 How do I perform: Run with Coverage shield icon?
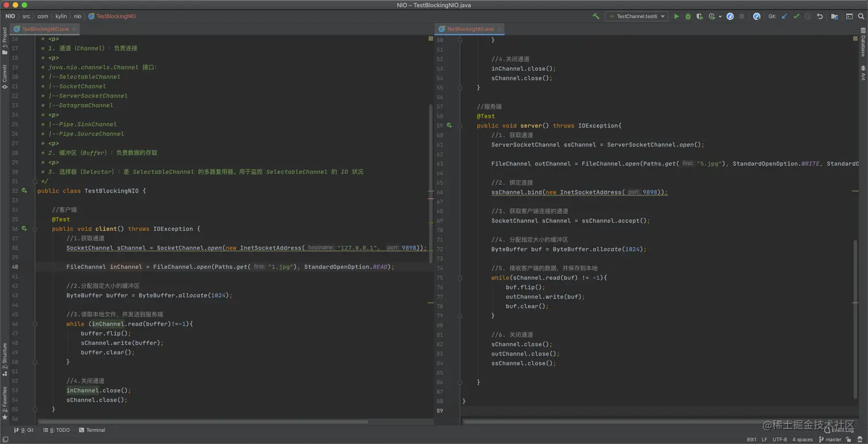(x=699, y=17)
